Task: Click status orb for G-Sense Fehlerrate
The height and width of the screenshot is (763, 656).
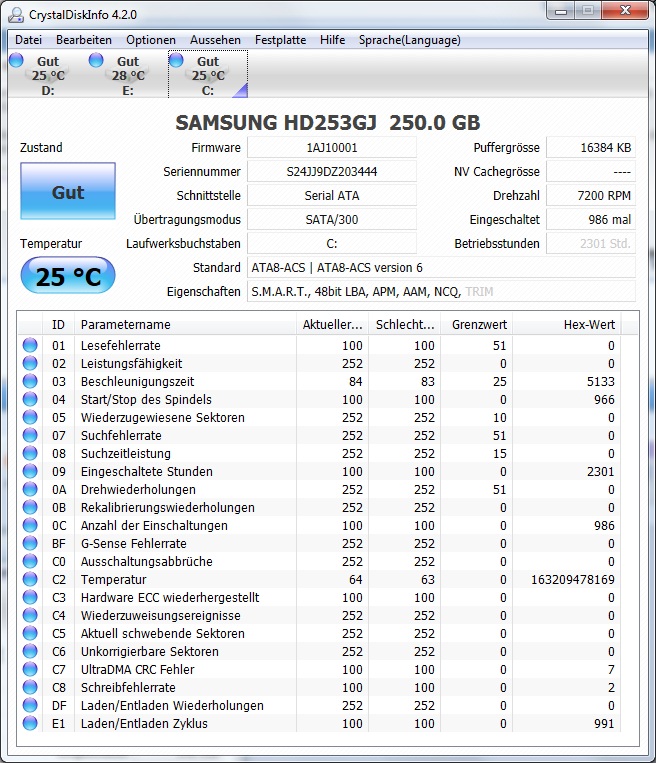Action: 30,543
